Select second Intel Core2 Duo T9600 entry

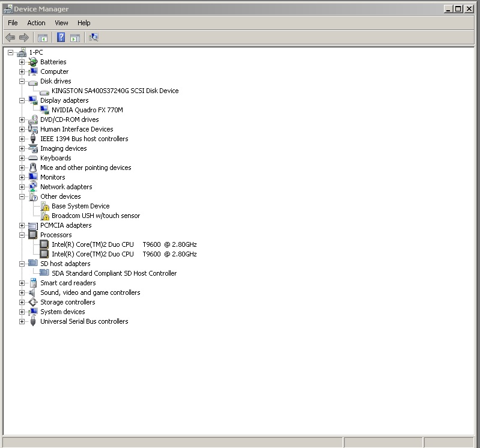pos(124,254)
